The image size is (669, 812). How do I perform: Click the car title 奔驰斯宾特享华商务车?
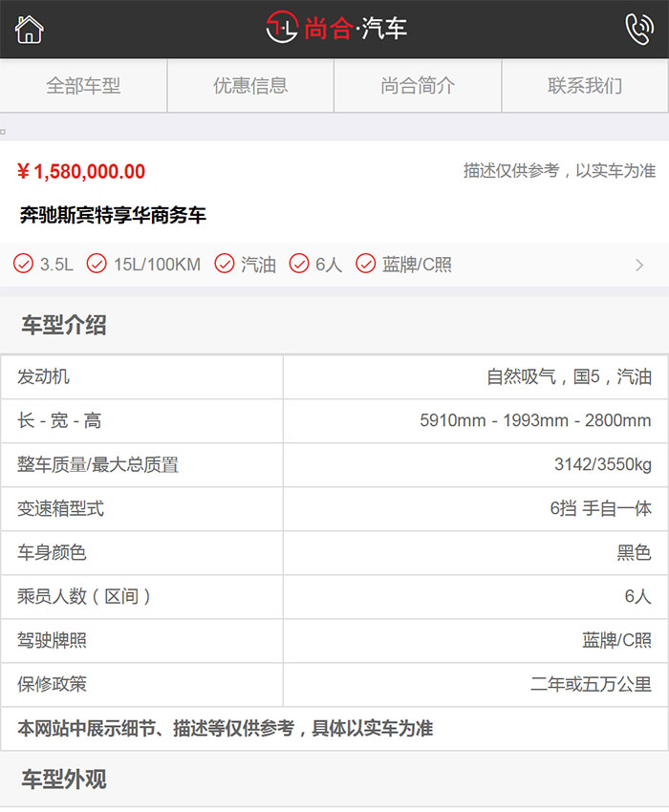point(113,215)
